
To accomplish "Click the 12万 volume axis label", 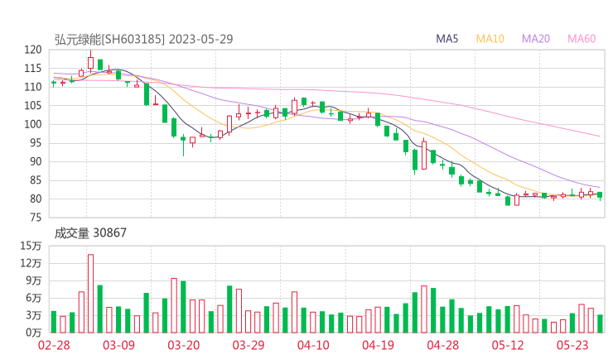I will click(x=31, y=263).
